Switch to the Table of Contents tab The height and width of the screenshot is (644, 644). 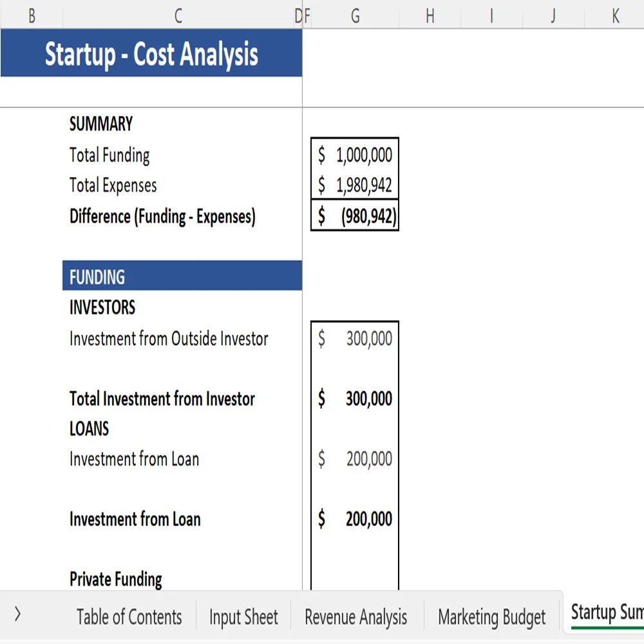pos(128,616)
